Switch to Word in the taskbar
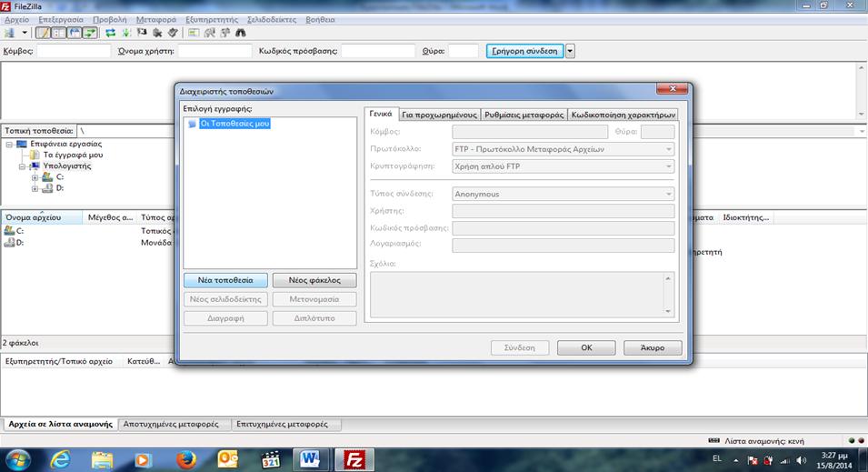Image resolution: width=868 pixels, height=472 pixels. (310, 460)
